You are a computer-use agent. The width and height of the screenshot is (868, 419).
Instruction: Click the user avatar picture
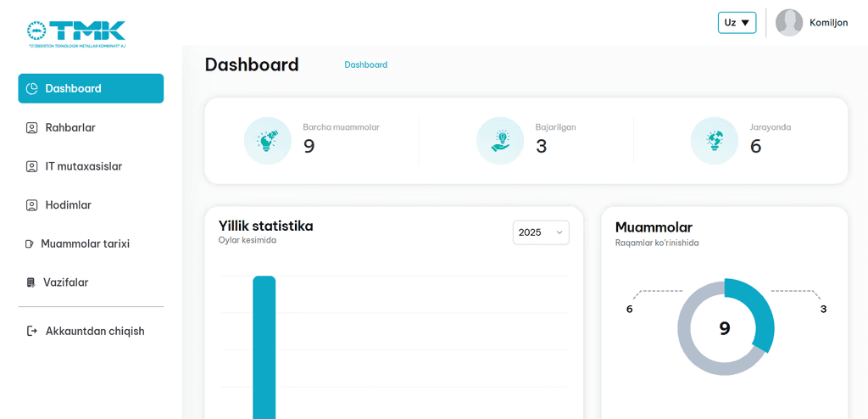pyautogui.click(x=789, y=23)
